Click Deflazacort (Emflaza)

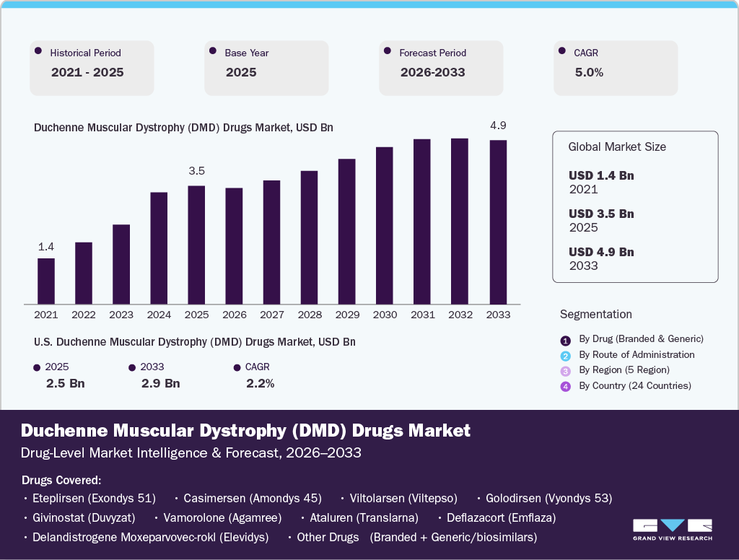point(502,517)
